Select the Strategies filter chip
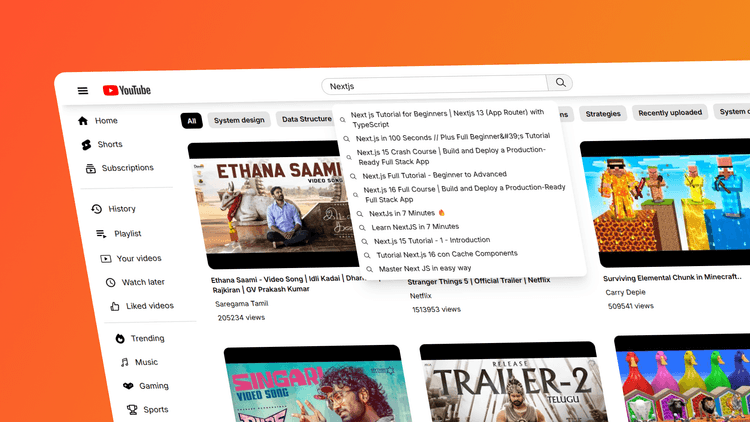The width and height of the screenshot is (750, 422). (x=603, y=113)
